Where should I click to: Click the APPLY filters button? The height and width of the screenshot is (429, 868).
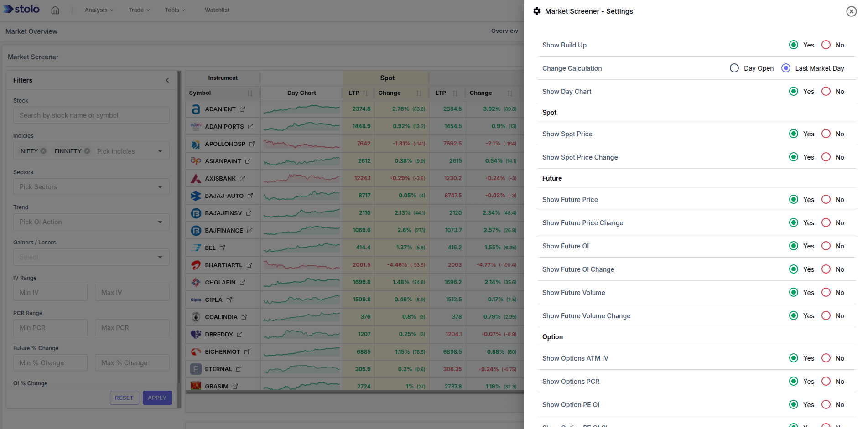click(157, 398)
